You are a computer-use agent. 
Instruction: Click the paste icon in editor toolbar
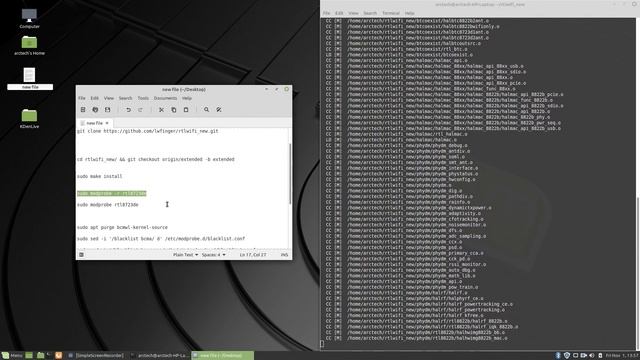(x=186, y=109)
